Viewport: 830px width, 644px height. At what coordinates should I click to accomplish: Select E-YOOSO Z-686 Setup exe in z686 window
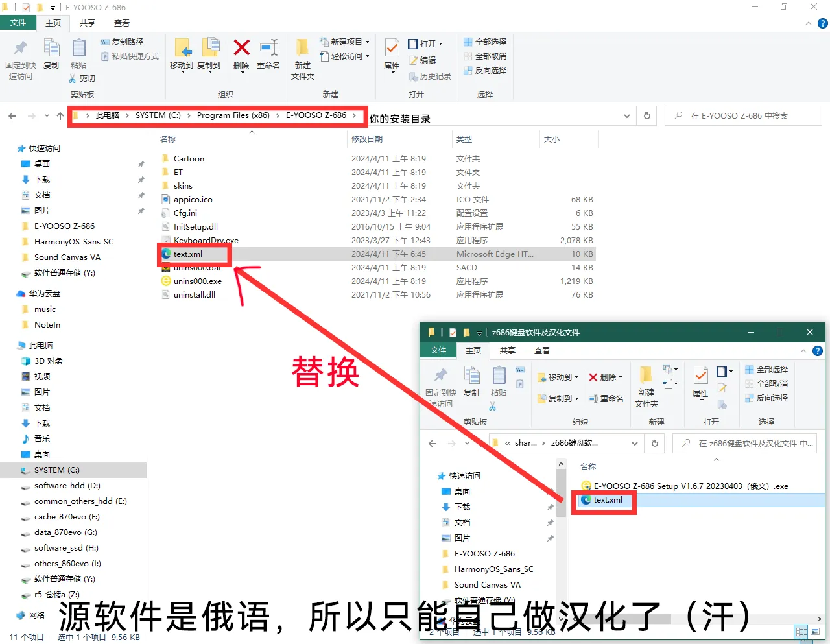[691, 486]
